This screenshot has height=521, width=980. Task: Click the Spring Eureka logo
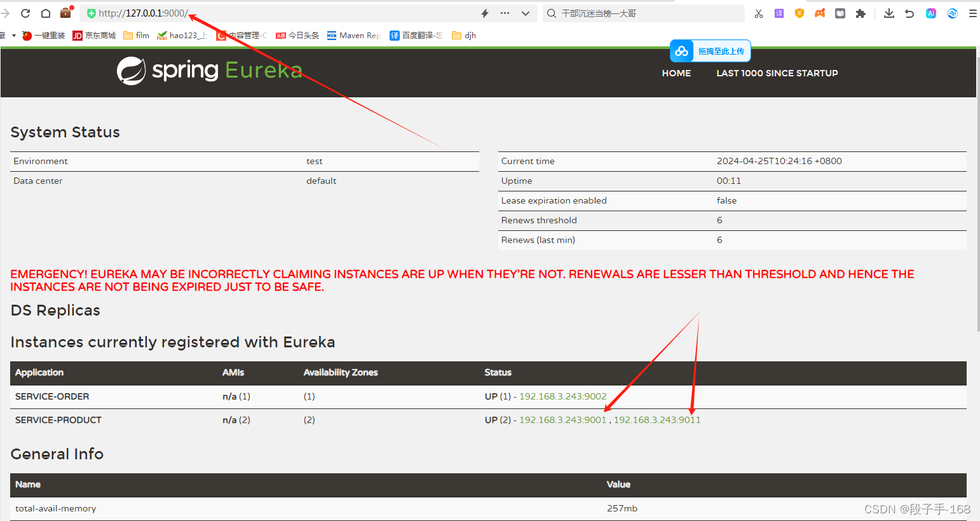click(x=210, y=71)
